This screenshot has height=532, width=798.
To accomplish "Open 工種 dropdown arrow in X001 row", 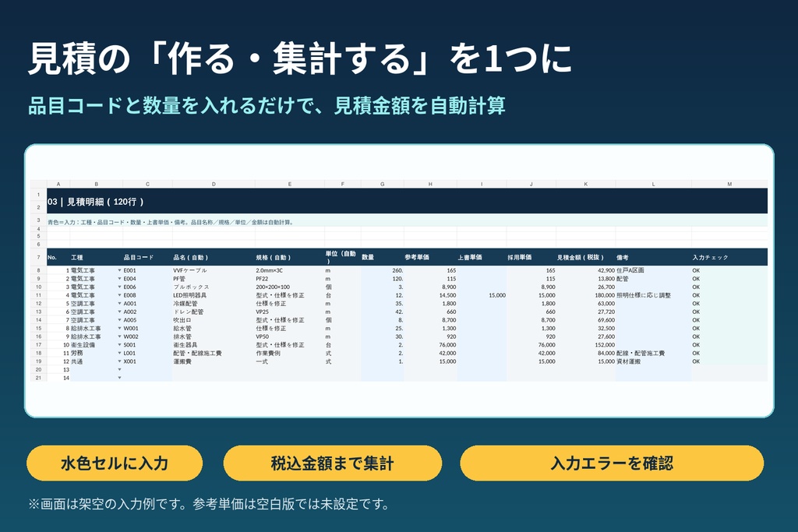I will [119, 361].
